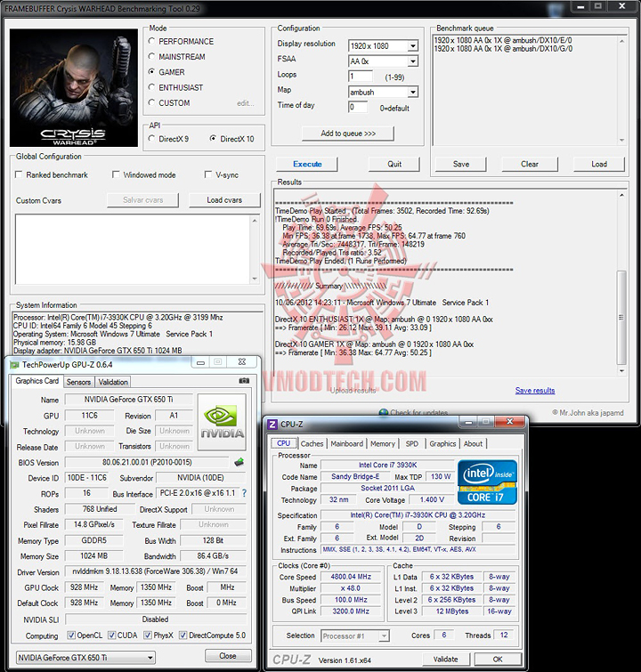Open the Graphics tab in CPU-Z
Viewport: 641px width, 672px height.
[442, 443]
